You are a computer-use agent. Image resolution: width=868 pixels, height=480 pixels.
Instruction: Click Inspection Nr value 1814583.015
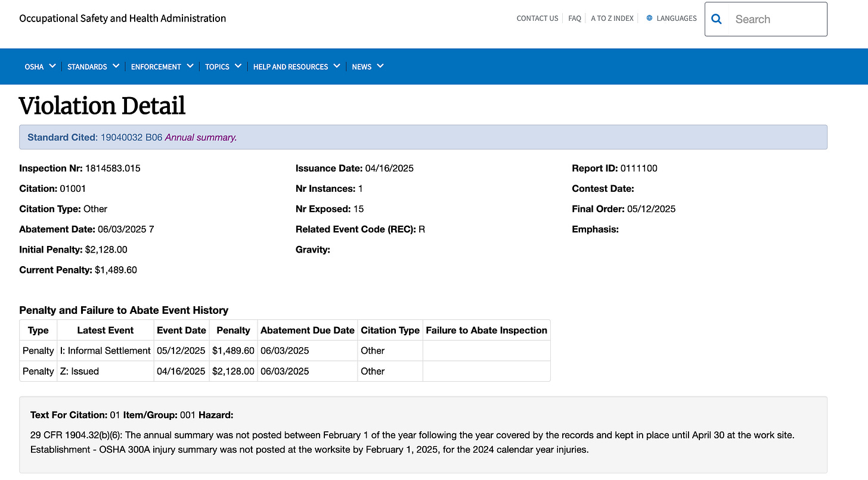[x=113, y=169]
